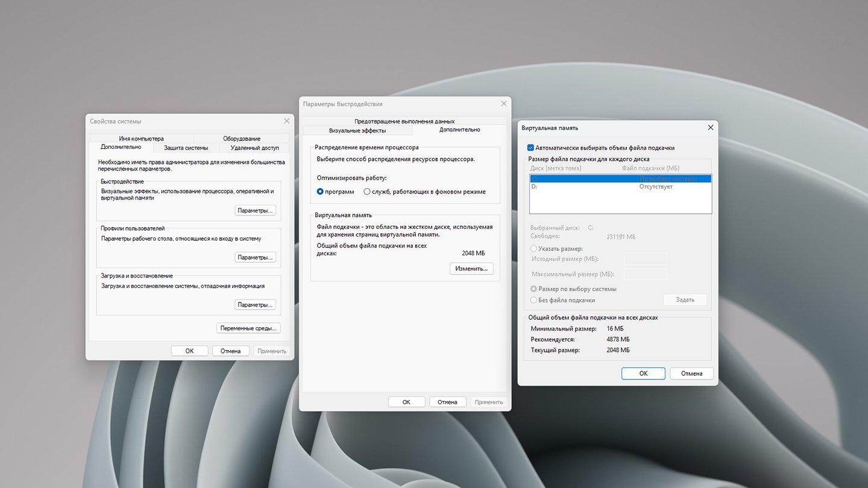Close the Виртуальная память window

[710, 128]
